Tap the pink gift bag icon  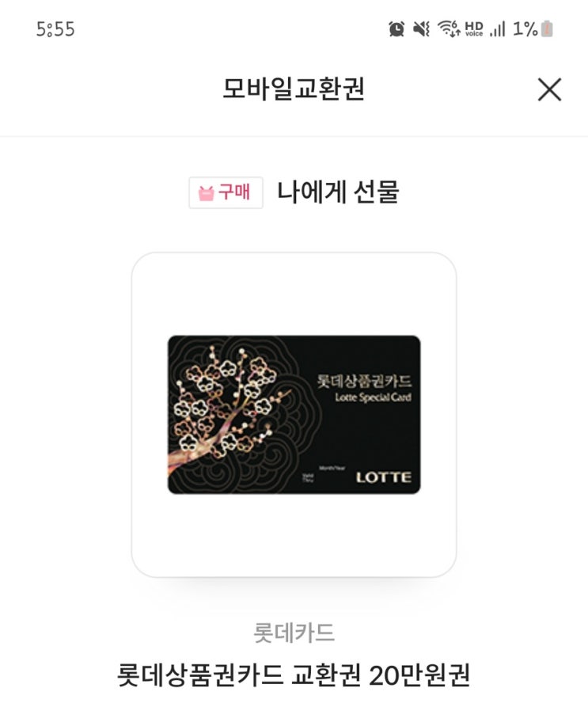[x=206, y=193]
